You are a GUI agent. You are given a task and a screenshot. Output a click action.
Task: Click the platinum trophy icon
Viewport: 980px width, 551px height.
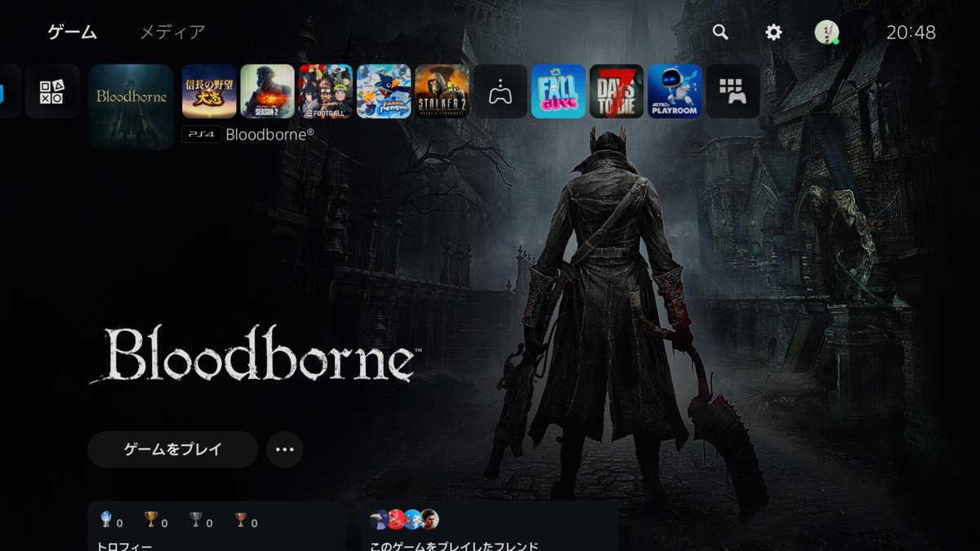(106, 519)
